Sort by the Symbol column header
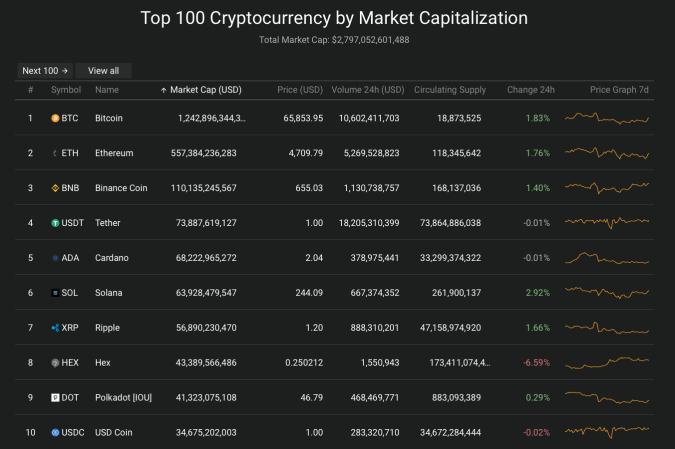The image size is (675, 449). (x=66, y=90)
